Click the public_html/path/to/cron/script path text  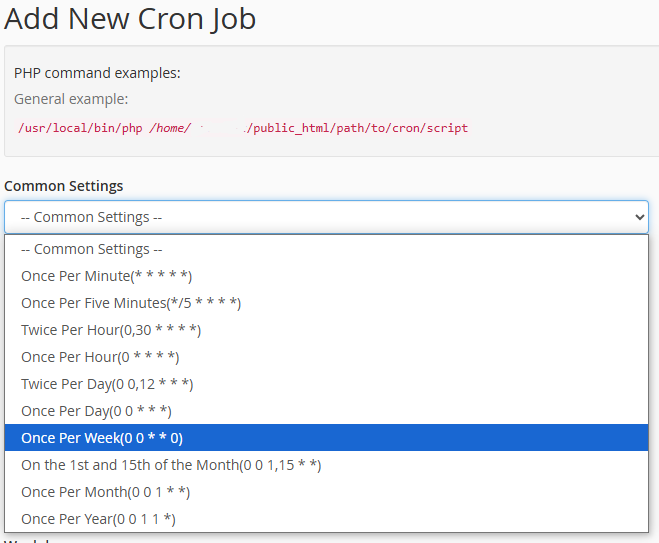coord(360,128)
